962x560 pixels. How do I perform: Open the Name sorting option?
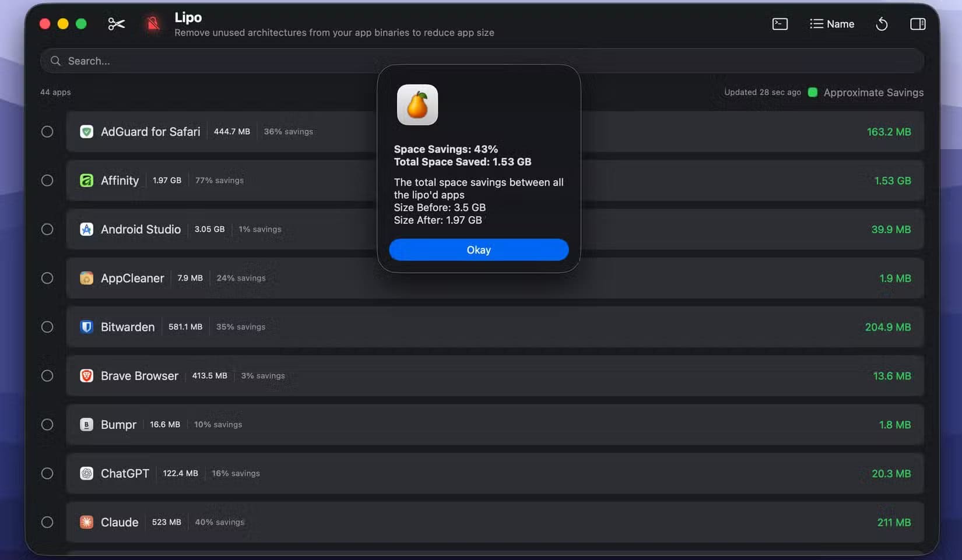(832, 24)
